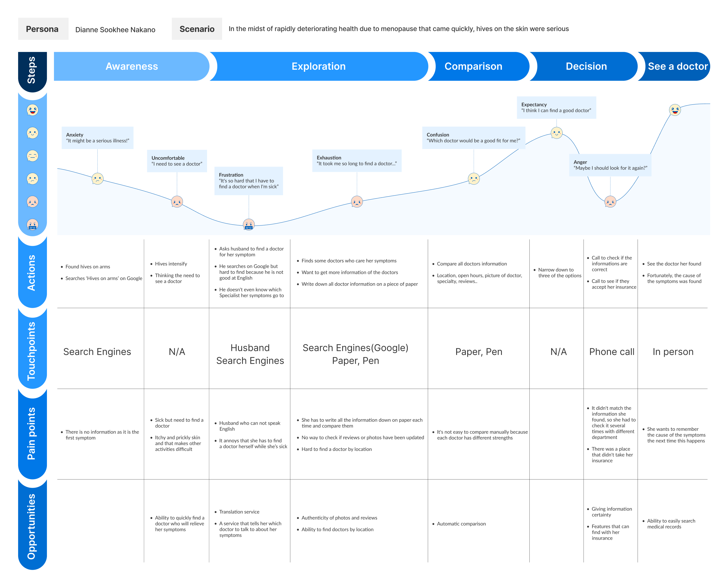Click the Phone call touchpoint cell
This screenshot has height=586, width=728.
[612, 351]
